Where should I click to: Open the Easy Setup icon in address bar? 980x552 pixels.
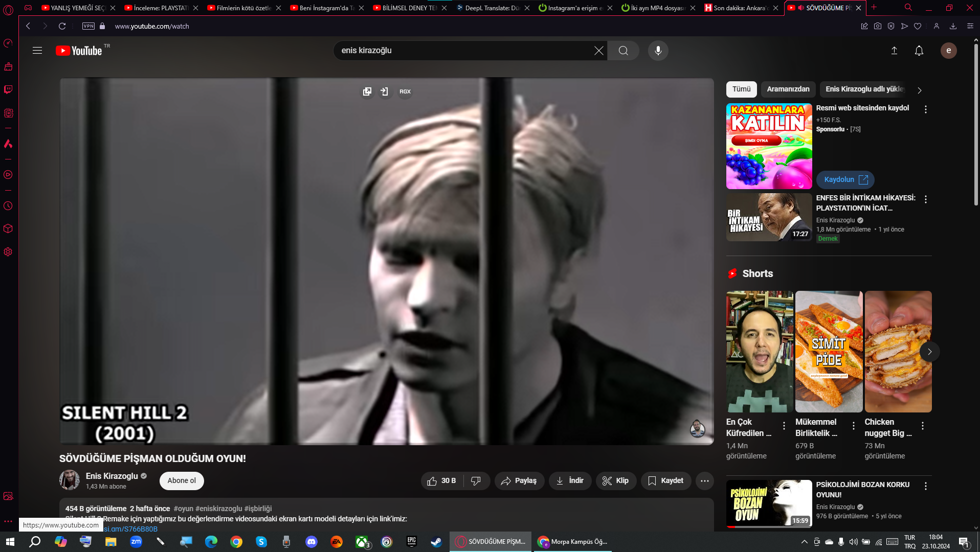pyautogui.click(x=970, y=26)
